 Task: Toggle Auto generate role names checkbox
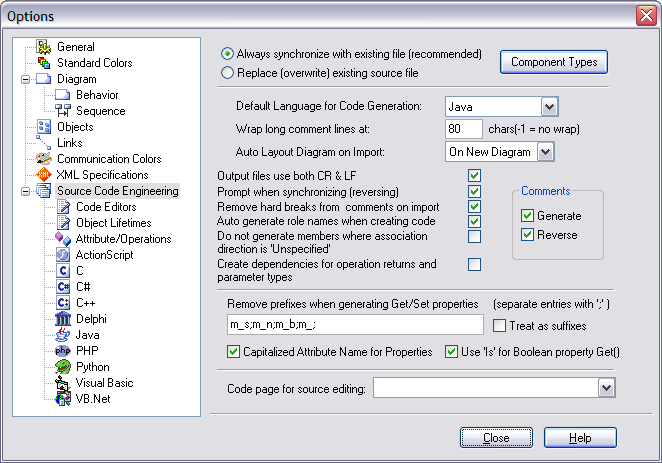(x=475, y=221)
